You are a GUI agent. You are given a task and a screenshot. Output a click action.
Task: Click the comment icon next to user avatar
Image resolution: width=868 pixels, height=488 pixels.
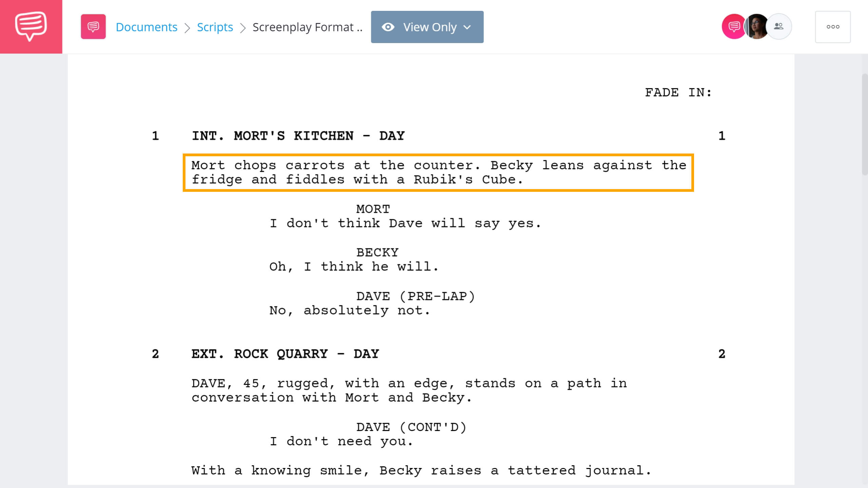[x=731, y=26]
